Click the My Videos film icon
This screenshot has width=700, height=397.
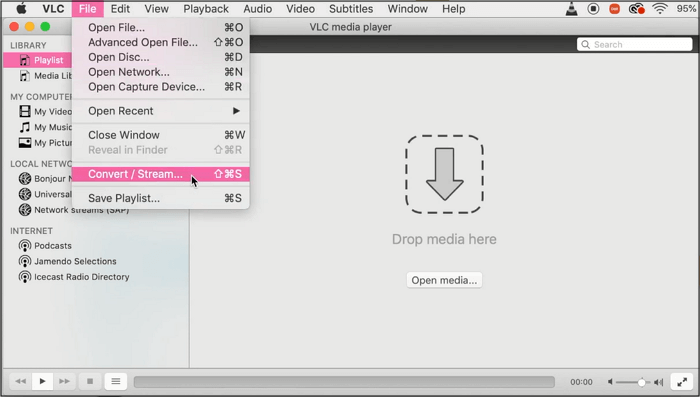point(25,111)
